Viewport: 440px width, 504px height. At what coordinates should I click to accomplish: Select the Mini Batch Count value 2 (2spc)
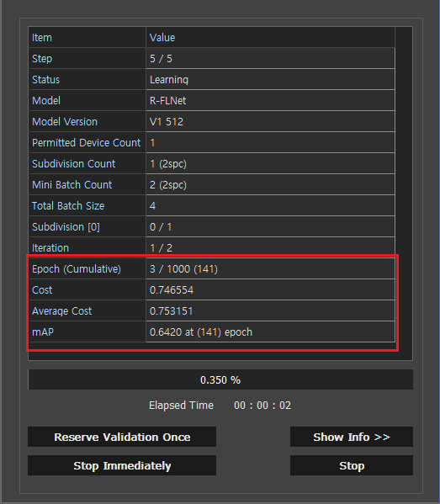pyautogui.click(x=270, y=185)
